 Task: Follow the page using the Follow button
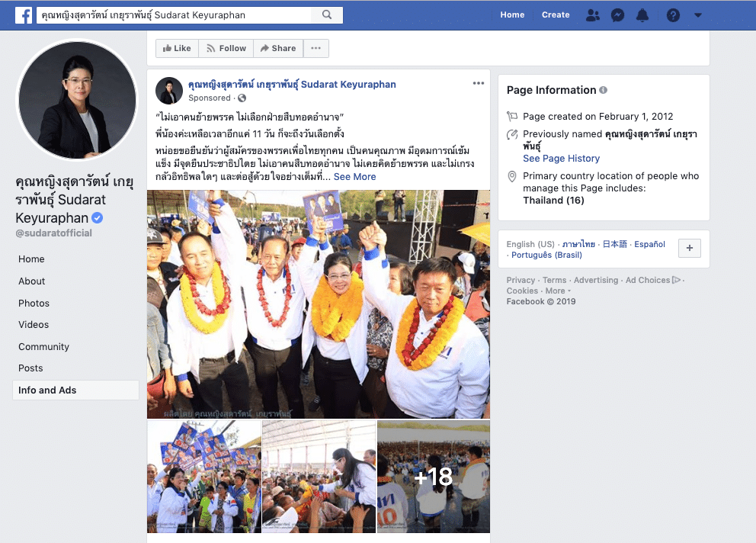click(226, 48)
